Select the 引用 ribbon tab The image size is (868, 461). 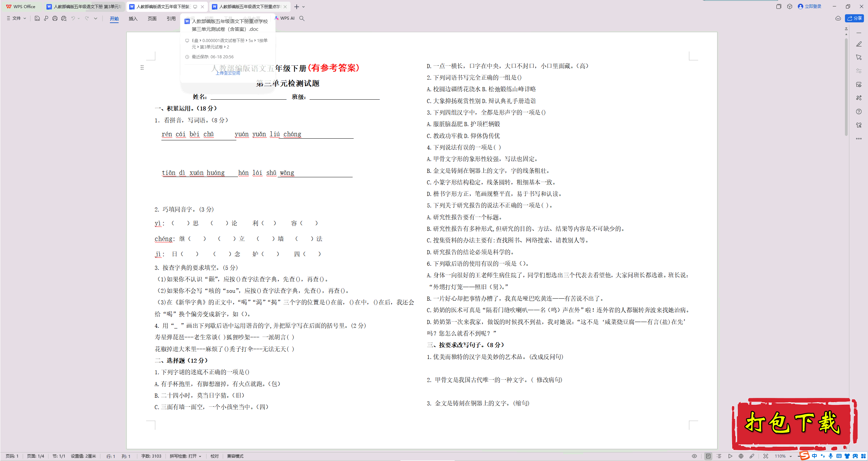coord(171,19)
